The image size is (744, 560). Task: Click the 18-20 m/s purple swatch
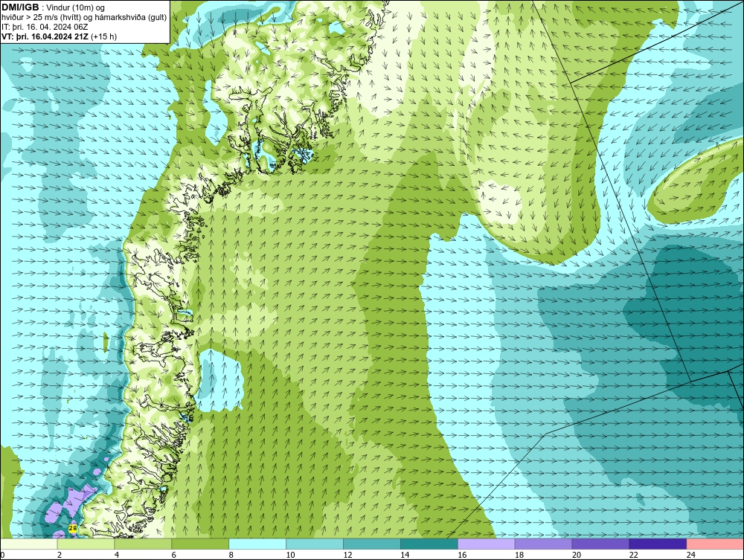[543, 544]
